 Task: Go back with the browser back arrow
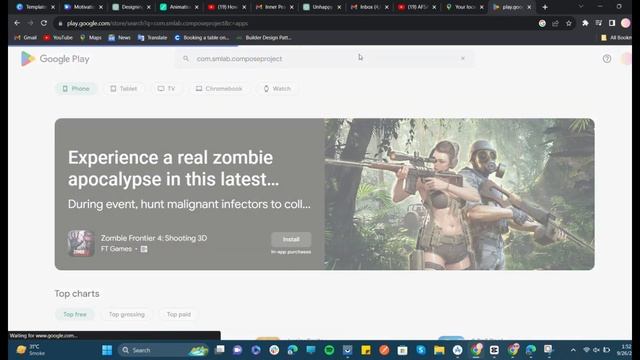(17, 23)
